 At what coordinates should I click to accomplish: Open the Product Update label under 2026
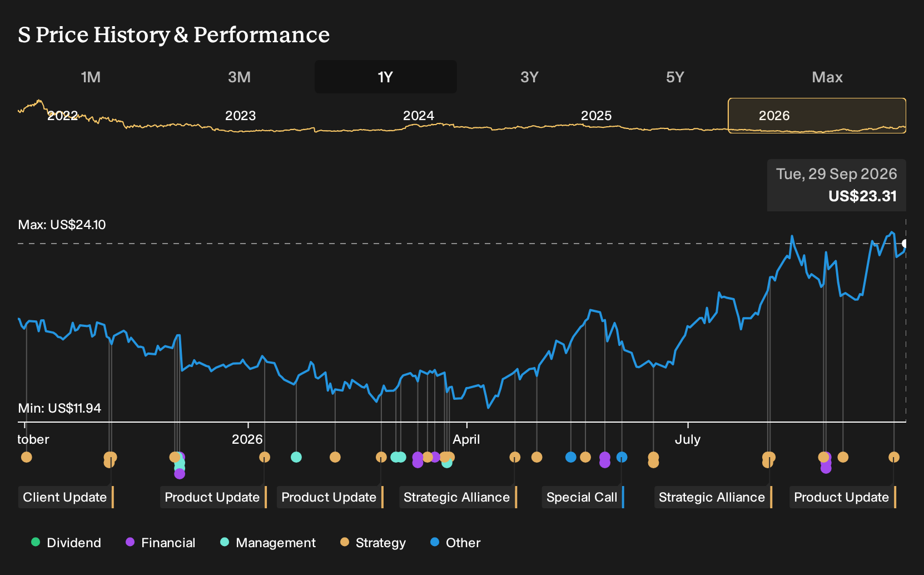[213, 497]
